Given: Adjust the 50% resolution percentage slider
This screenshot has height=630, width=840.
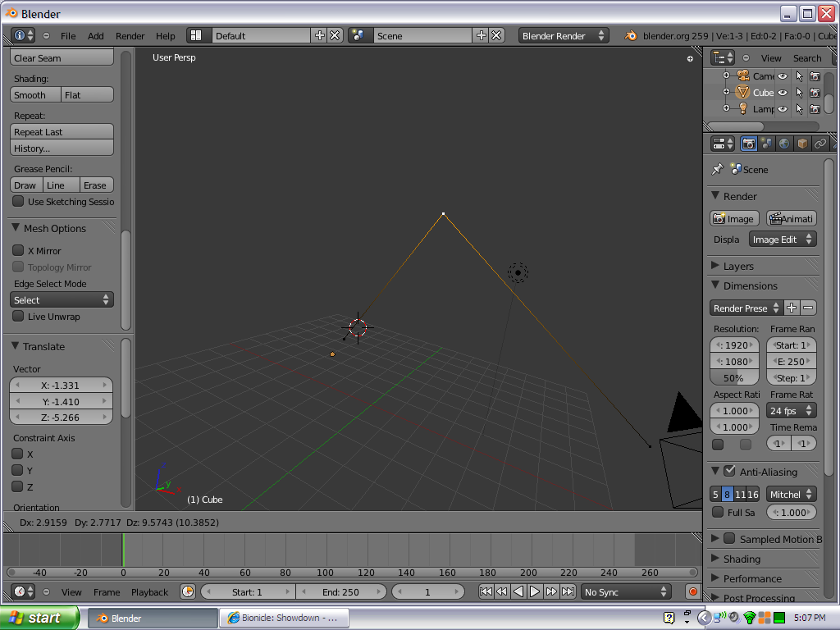Looking at the screenshot, I should click(x=733, y=377).
